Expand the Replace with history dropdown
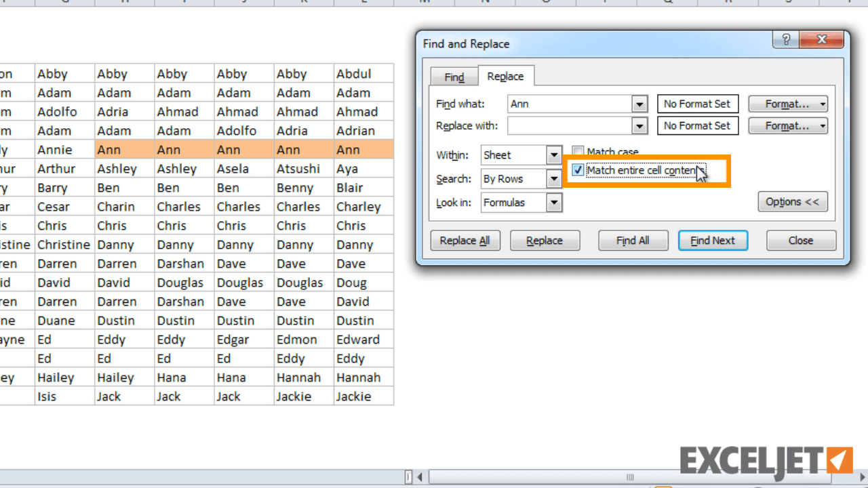Screen dimensions: 868x488 pos(638,125)
